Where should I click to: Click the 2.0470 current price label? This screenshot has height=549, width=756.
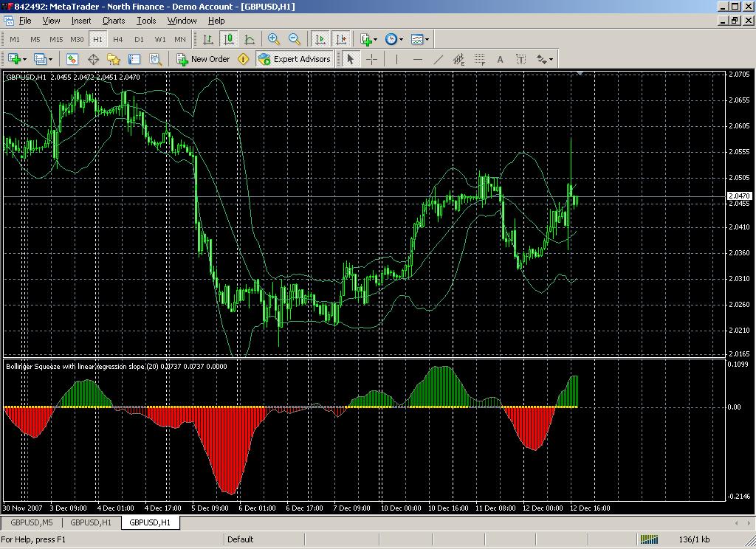pos(738,196)
